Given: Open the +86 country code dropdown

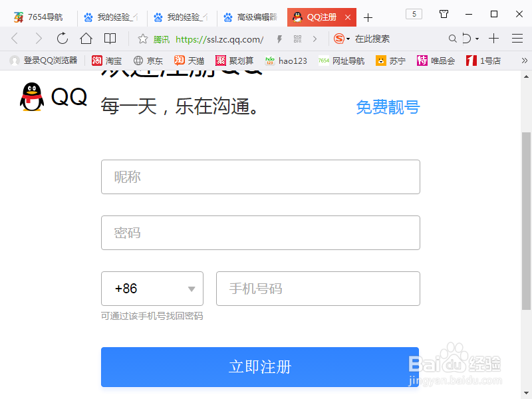Looking at the screenshot, I should (x=152, y=289).
